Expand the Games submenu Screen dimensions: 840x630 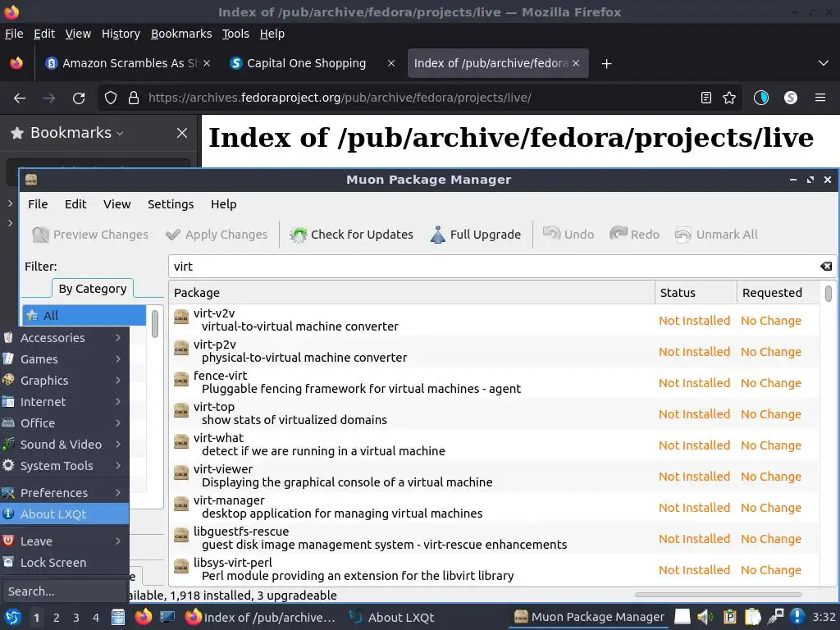point(64,359)
